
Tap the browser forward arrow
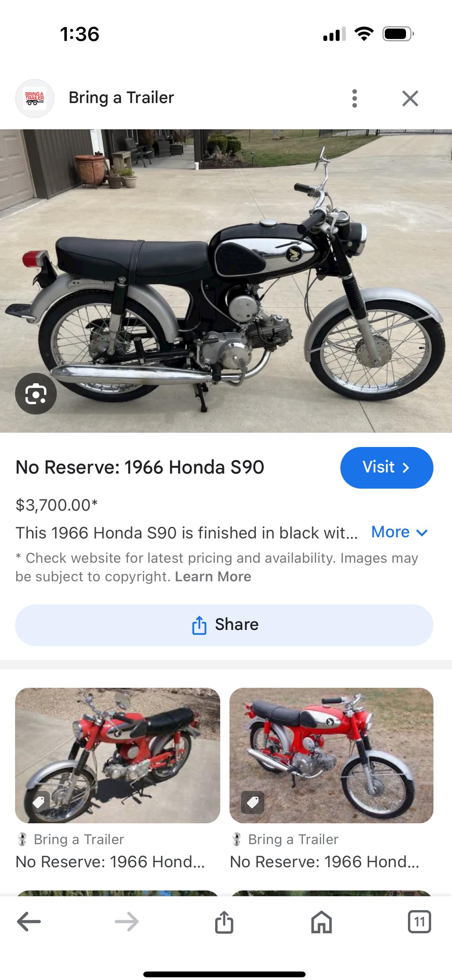click(127, 922)
